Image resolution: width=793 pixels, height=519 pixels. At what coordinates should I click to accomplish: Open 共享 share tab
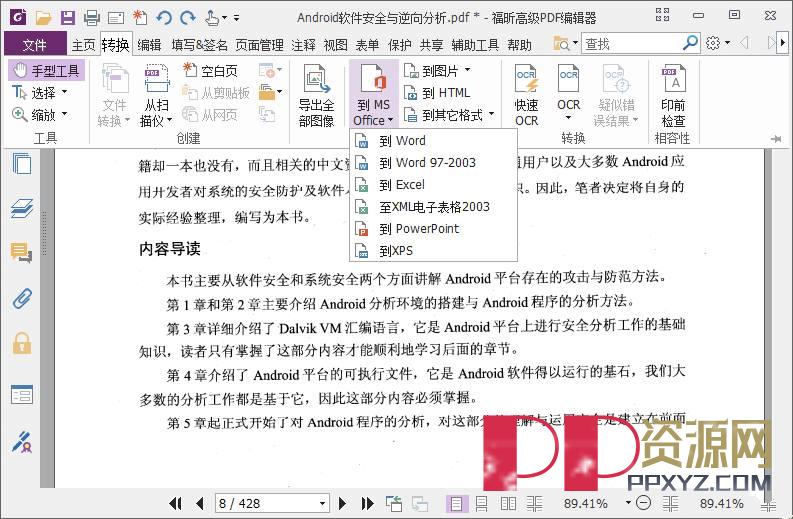tap(431, 45)
